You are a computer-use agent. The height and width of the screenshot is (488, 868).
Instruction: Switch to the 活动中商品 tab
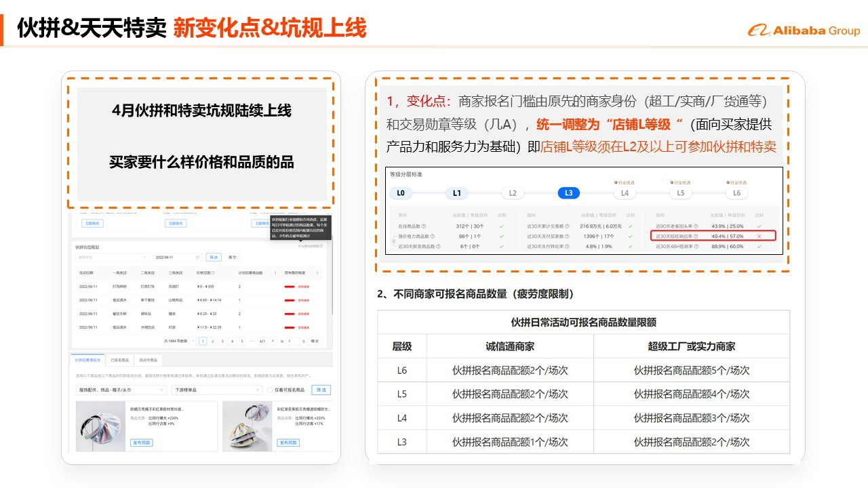[148, 360]
